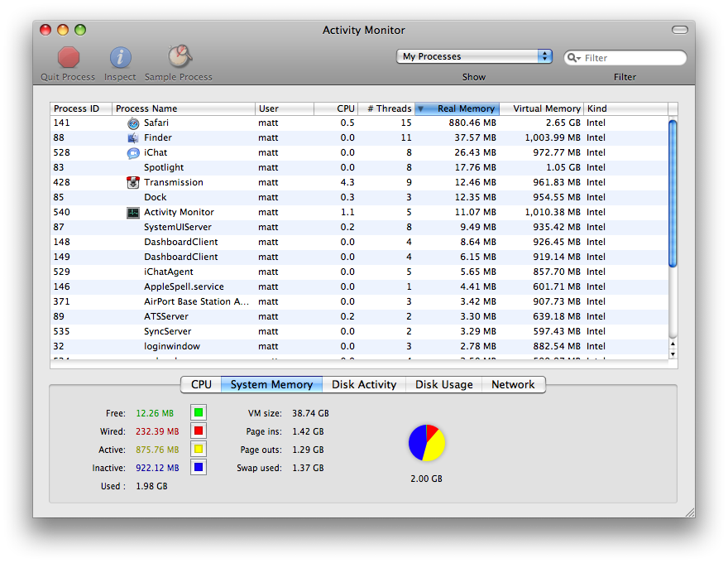
Task: Click the Sample Process icon
Action: (180, 56)
